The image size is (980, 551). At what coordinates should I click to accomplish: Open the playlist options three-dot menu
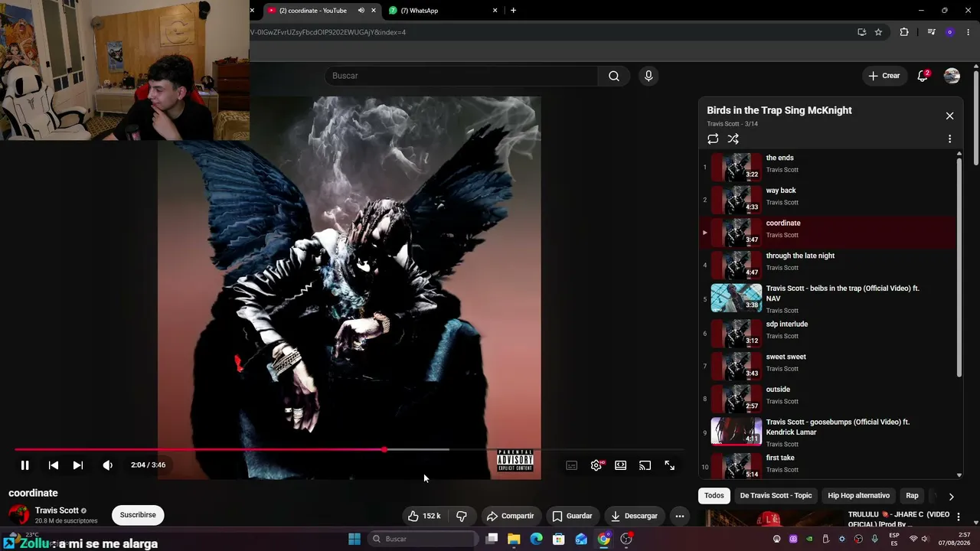949,139
